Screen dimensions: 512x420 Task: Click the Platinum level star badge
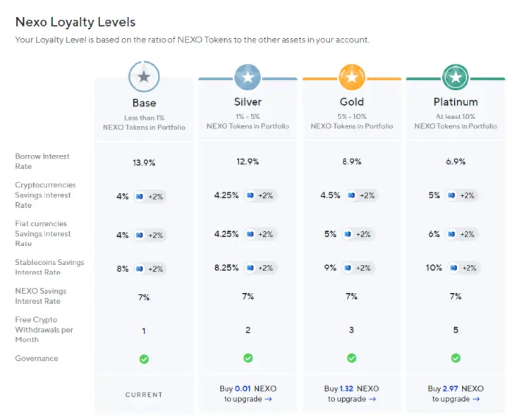coord(456,78)
